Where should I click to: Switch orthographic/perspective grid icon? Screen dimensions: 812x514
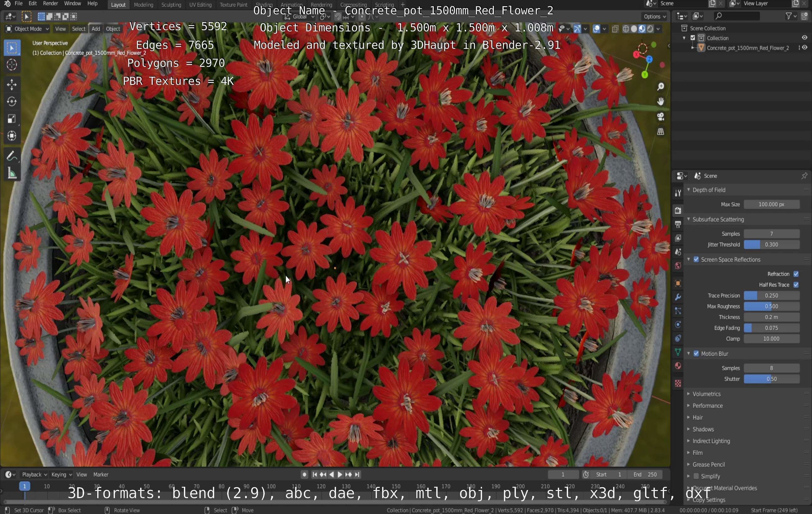point(661,132)
